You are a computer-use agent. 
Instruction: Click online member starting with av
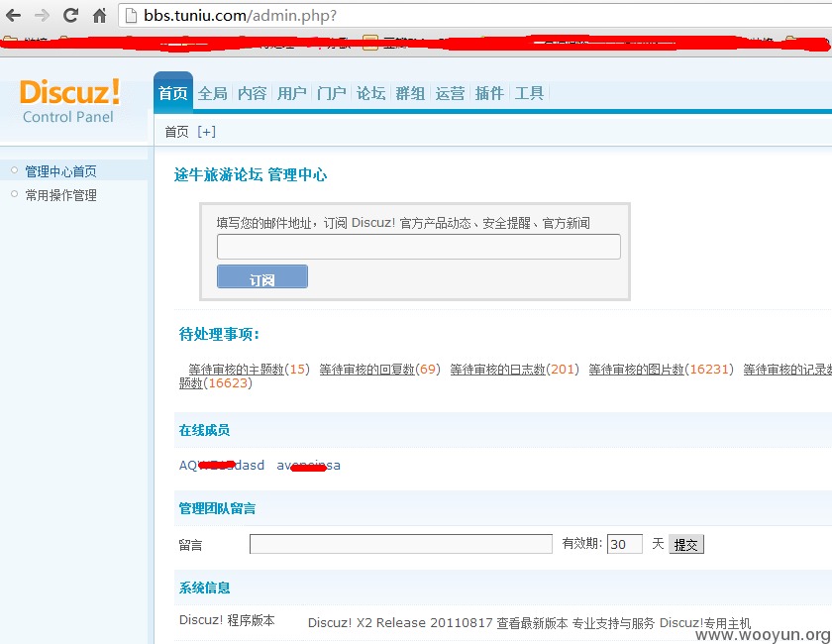308,465
